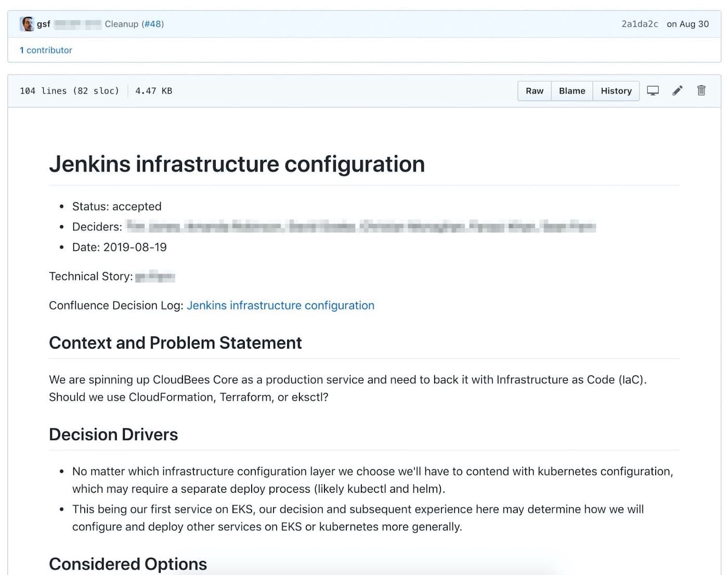The height and width of the screenshot is (575, 728).
Task: Click the Considered Options heading
Action: (127, 564)
